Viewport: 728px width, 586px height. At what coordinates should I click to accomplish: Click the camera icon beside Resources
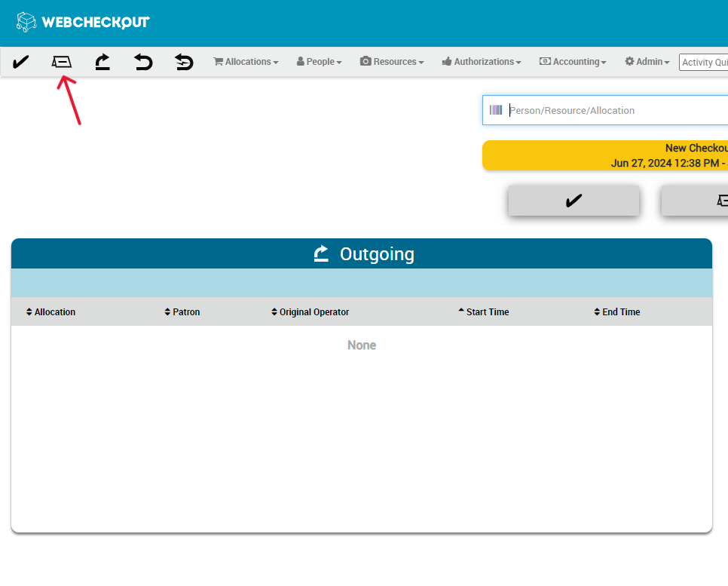(x=366, y=61)
